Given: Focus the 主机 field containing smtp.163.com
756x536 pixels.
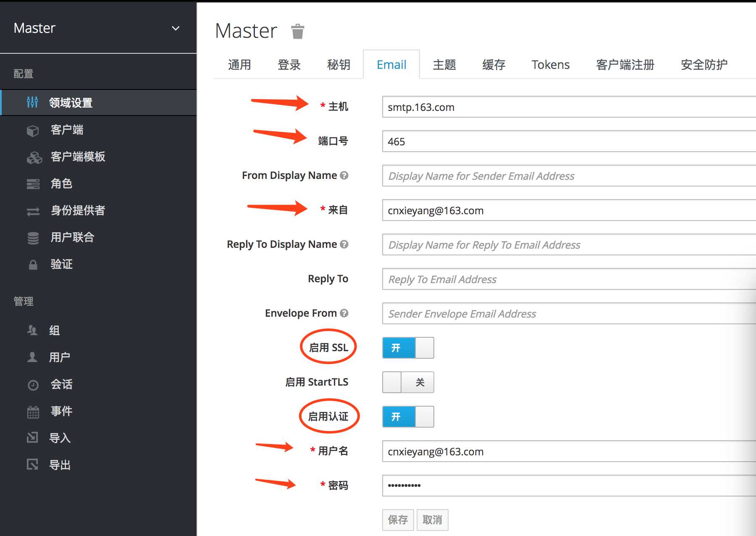Looking at the screenshot, I should (x=569, y=107).
